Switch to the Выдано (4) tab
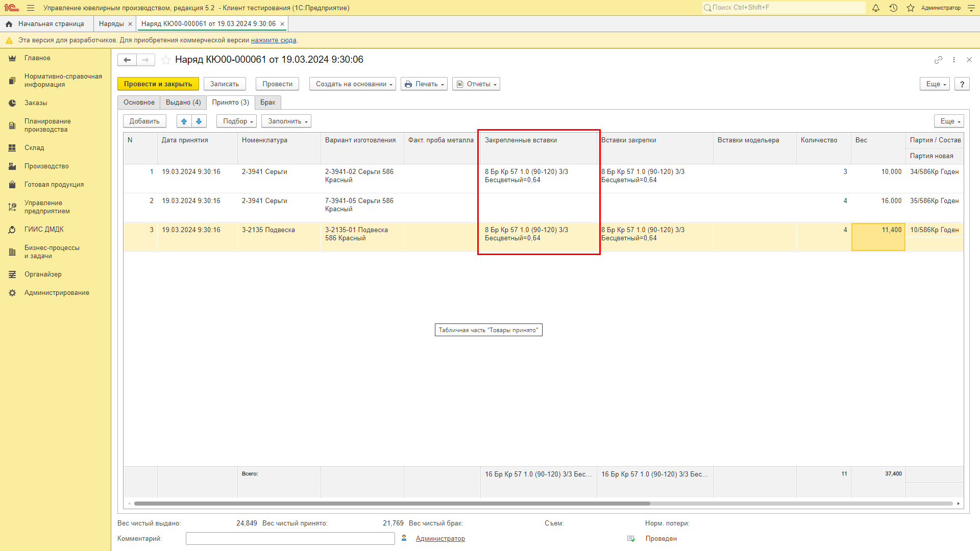 tap(183, 103)
